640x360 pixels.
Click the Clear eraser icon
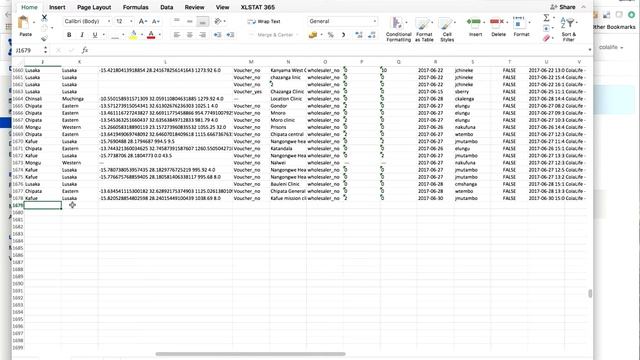click(546, 38)
